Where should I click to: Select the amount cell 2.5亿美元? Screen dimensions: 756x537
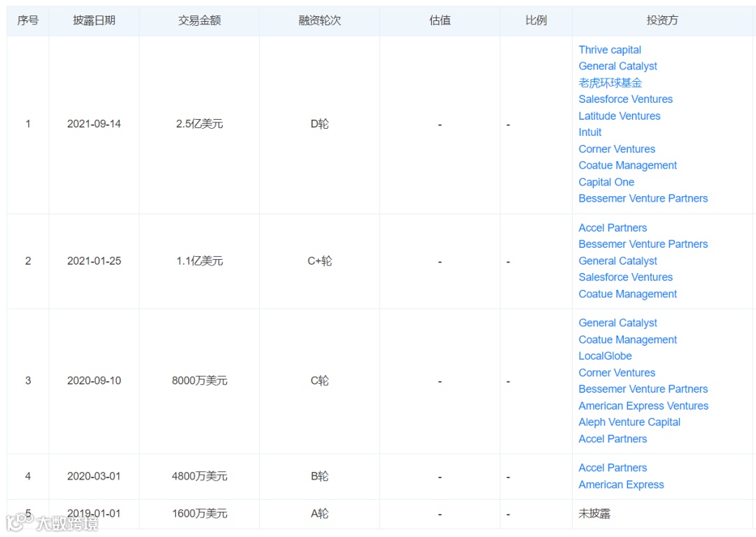coord(199,124)
